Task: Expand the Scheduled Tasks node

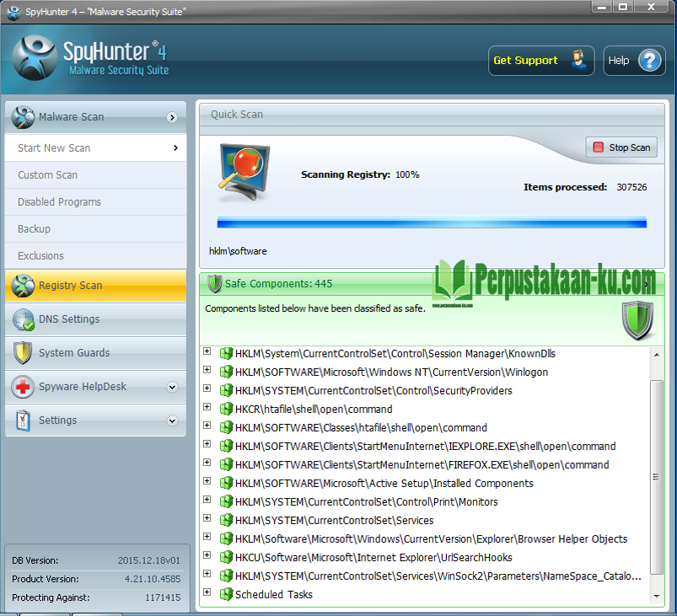Action: coord(207,592)
